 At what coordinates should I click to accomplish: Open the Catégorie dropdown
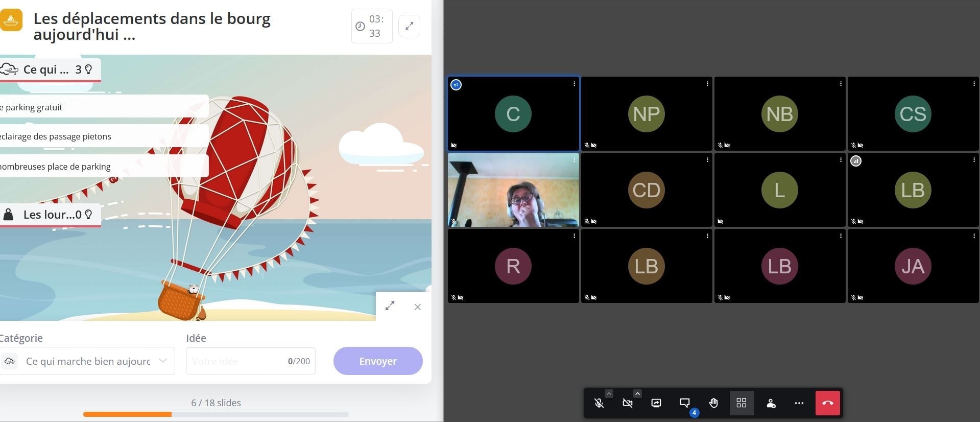(x=87, y=361)
